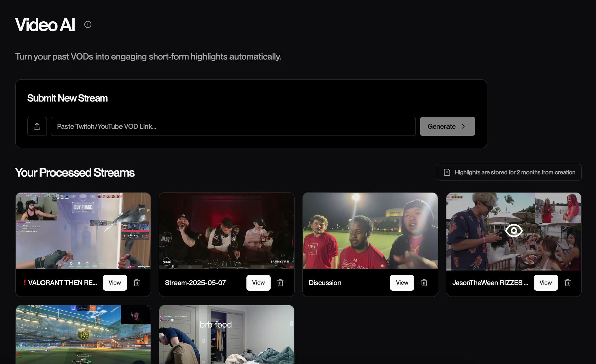The width and height of the screenshot is (596, 364).
Task: Click the red exclamation mark on the VALORANT card
Action: (x=25, y=283)
